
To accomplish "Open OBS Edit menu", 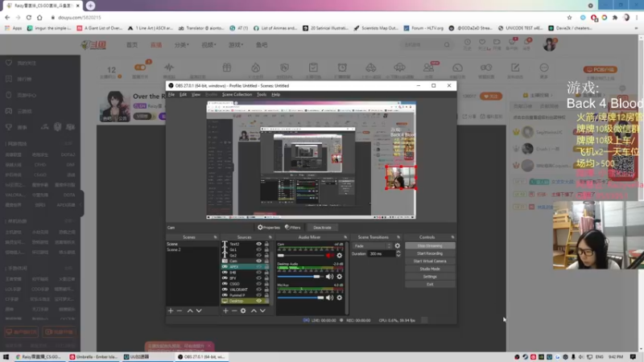I will [x=184, y=94].
